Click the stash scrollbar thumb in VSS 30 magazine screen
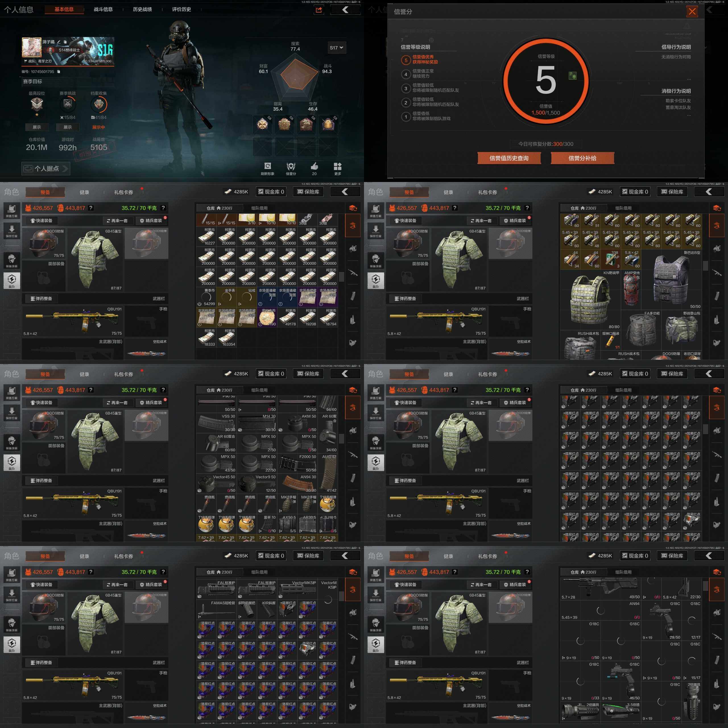This screenshot has height=728, width=728. pyautogui.click(x=341, y=438)
